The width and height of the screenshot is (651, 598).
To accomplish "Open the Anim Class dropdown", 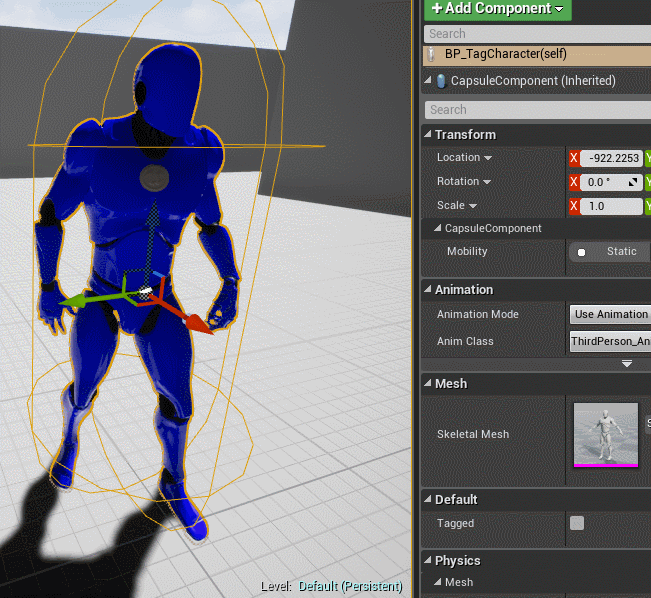I will [x=610, y=341].
